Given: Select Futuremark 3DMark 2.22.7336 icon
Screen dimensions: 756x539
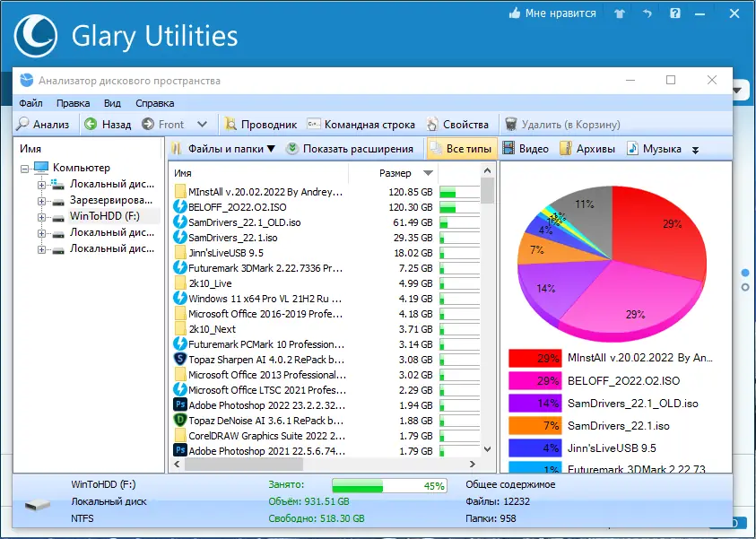Looking at the screenshot, I should pos(180,268).
